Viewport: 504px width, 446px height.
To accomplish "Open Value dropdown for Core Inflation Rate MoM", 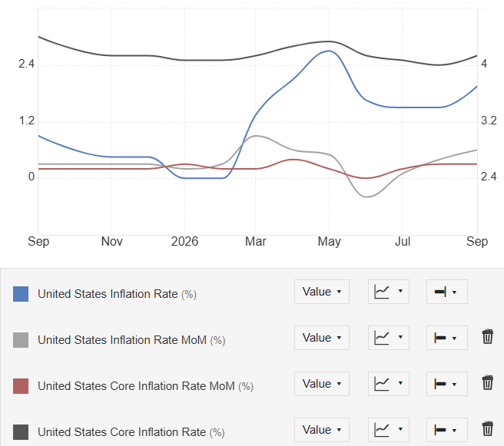I will click(322, 384).
